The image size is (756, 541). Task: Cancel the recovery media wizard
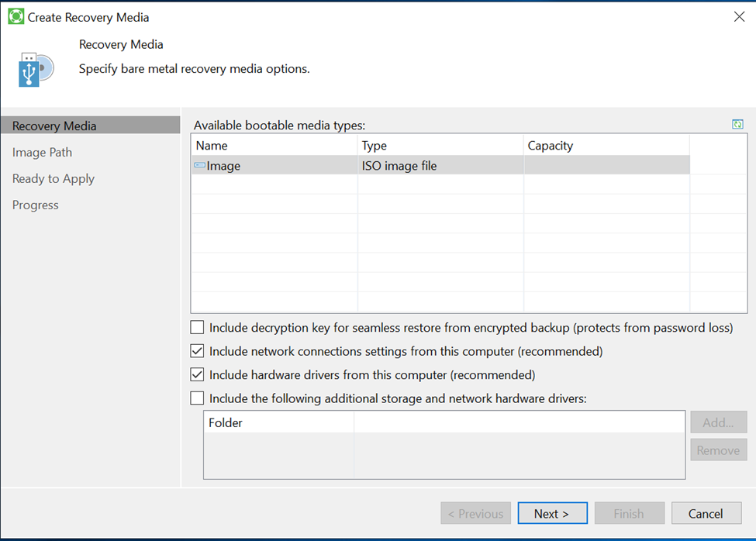(x=705, y=513)
